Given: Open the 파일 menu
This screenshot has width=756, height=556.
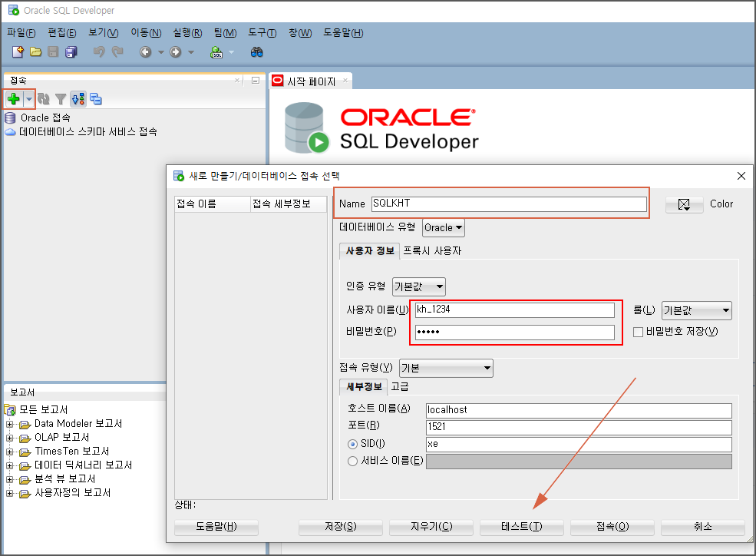Looking at the screenshot, I should (x=21, y=33).
